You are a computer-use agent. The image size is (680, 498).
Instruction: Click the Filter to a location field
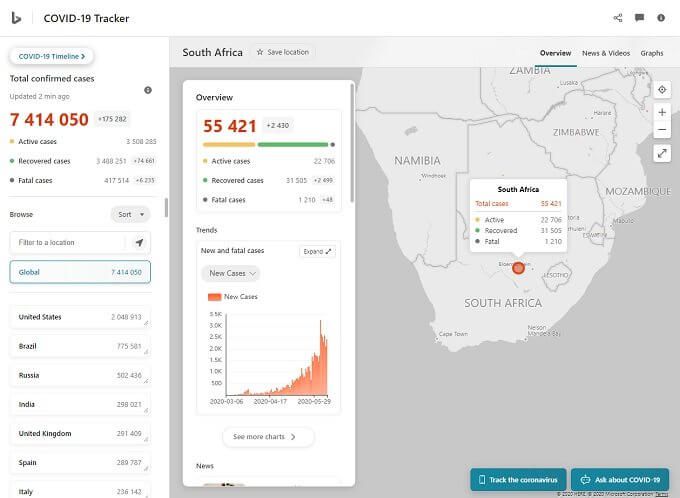[80, 242]
